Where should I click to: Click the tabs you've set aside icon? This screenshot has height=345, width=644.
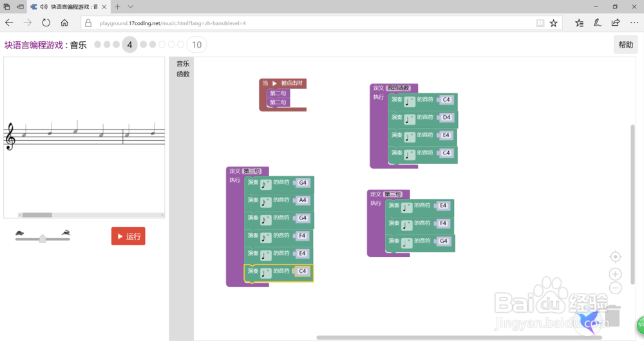tap(6, 7)
